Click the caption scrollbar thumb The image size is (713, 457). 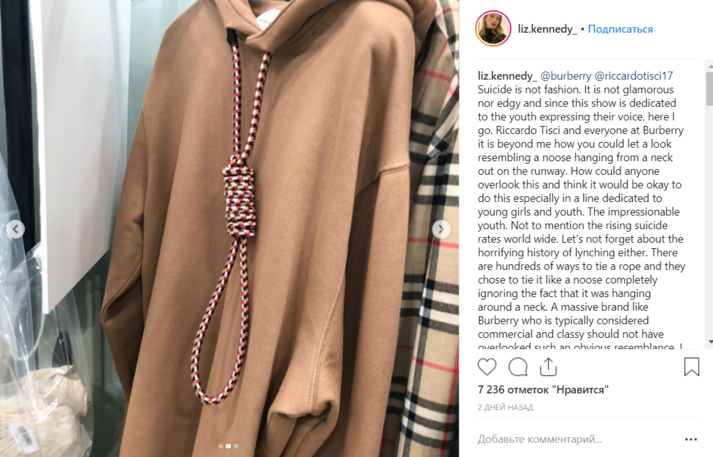(x=709, y=88)
